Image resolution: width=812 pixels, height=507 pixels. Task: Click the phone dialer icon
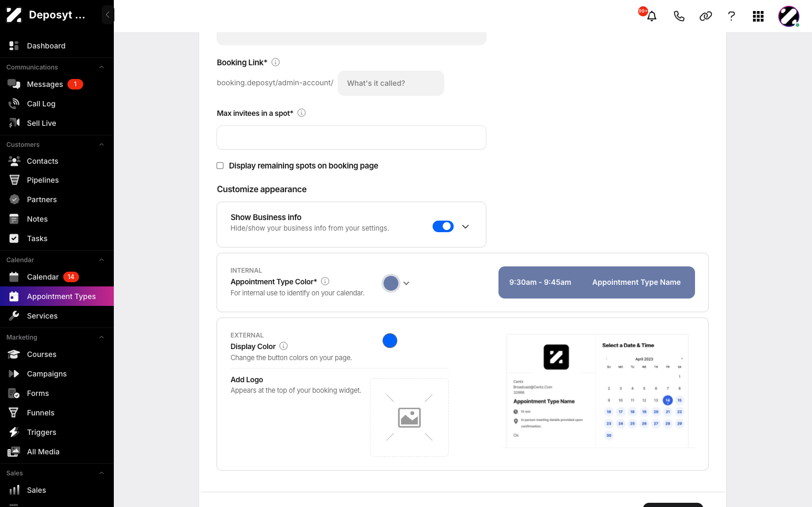(x=679, y=16)
